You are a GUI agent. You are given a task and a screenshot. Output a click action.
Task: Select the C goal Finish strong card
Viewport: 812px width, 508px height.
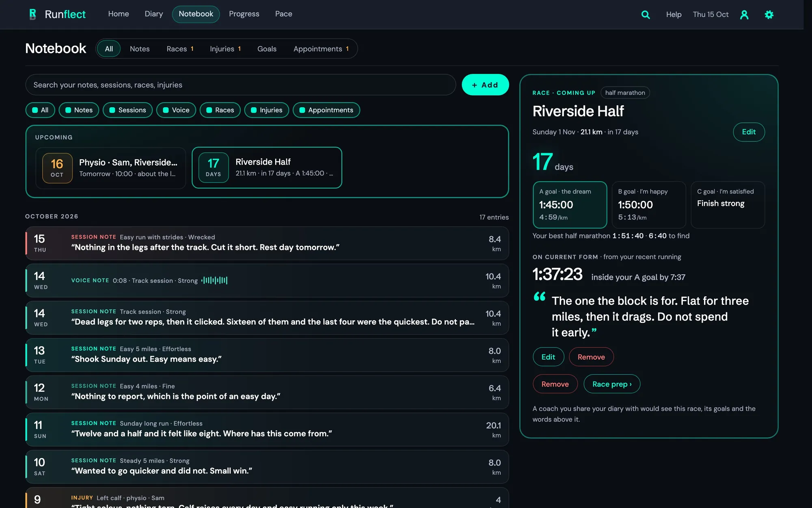pos(728,205)
